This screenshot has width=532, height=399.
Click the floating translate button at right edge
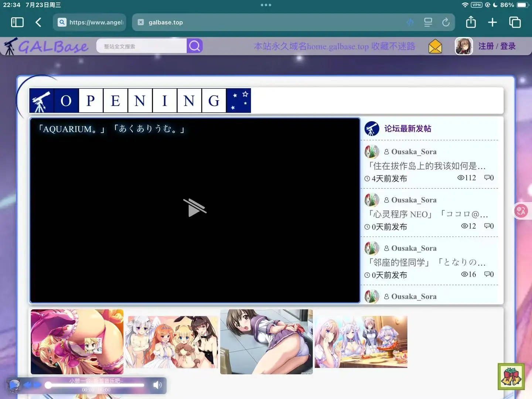[521, 211]
